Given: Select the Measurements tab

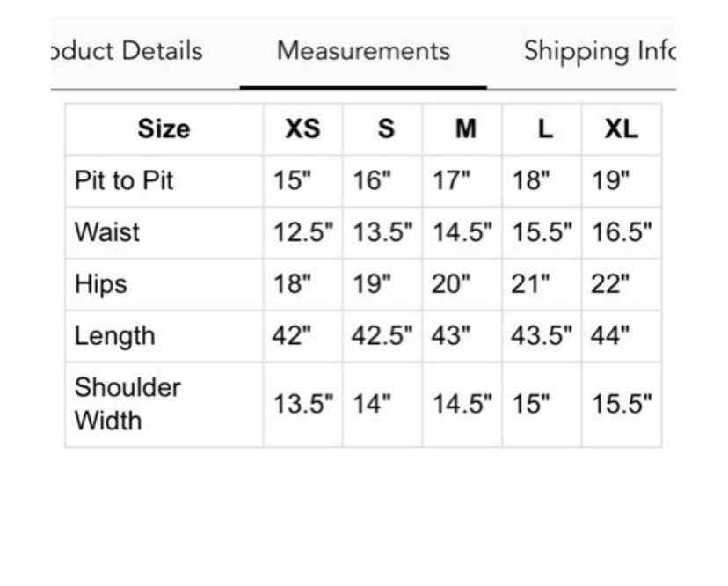Looking at the screenshot, I should pos(363,51).
